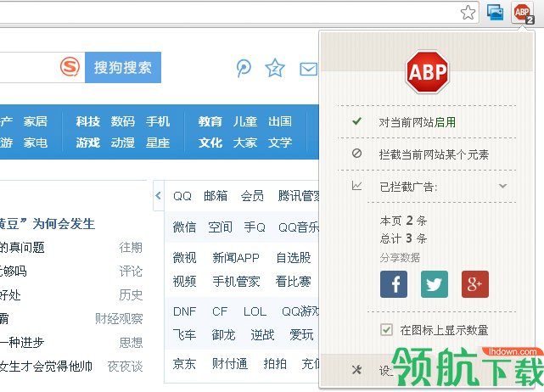Open the 邮箱 link
Image resolution: width=544 pixels, height=392 pixels.
point(216,196)
